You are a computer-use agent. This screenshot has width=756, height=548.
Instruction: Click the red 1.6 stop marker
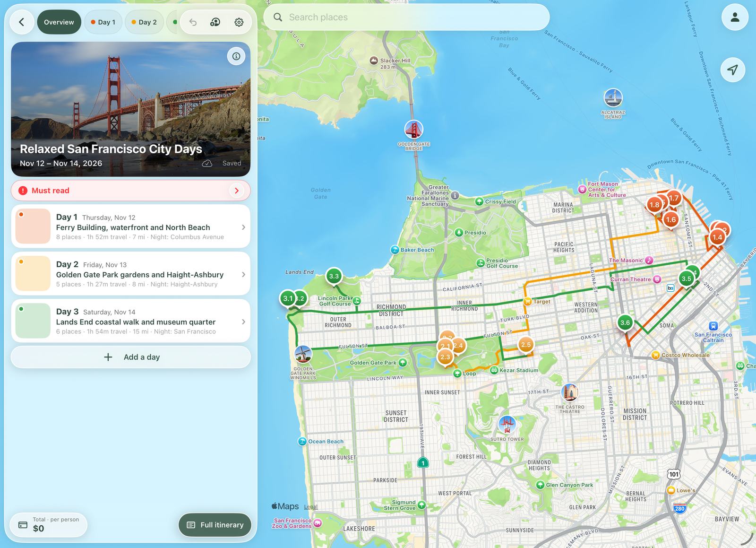671,220
